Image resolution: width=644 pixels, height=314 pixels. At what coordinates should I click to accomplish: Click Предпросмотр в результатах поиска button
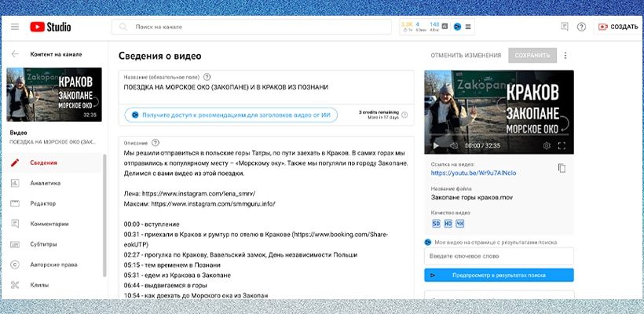499,276
